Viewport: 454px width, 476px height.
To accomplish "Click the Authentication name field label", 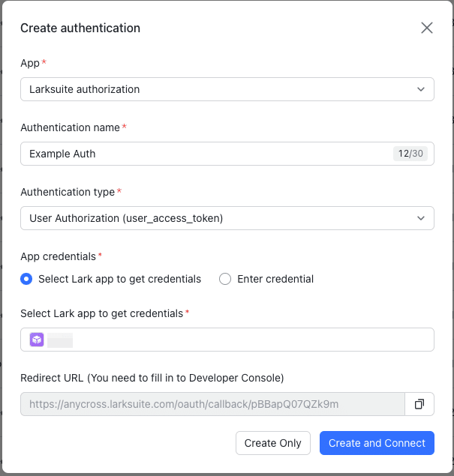I will click(x=70, y=127).
